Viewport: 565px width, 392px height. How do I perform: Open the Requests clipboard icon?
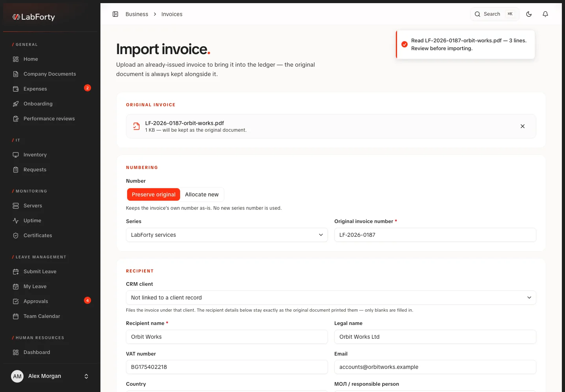16,170
